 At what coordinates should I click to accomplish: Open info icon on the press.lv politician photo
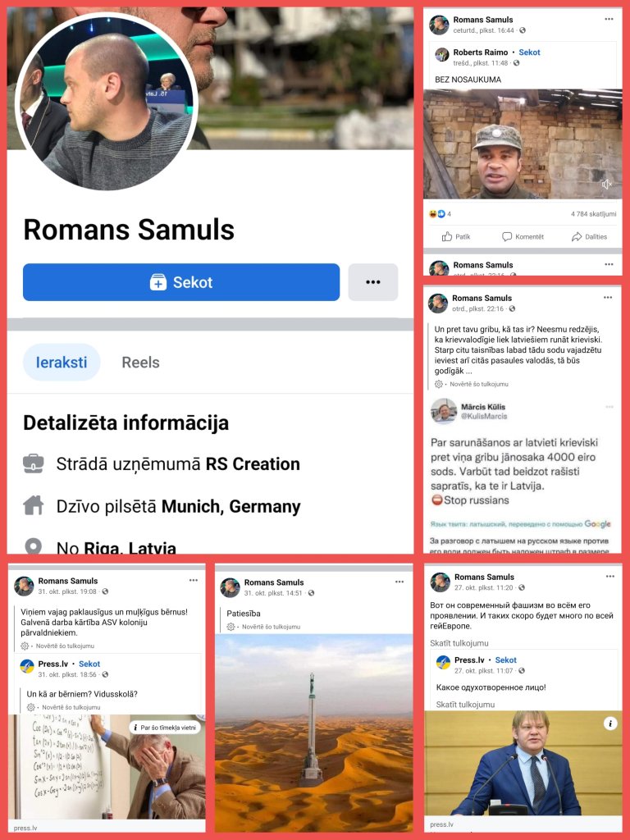click(610, 724)
